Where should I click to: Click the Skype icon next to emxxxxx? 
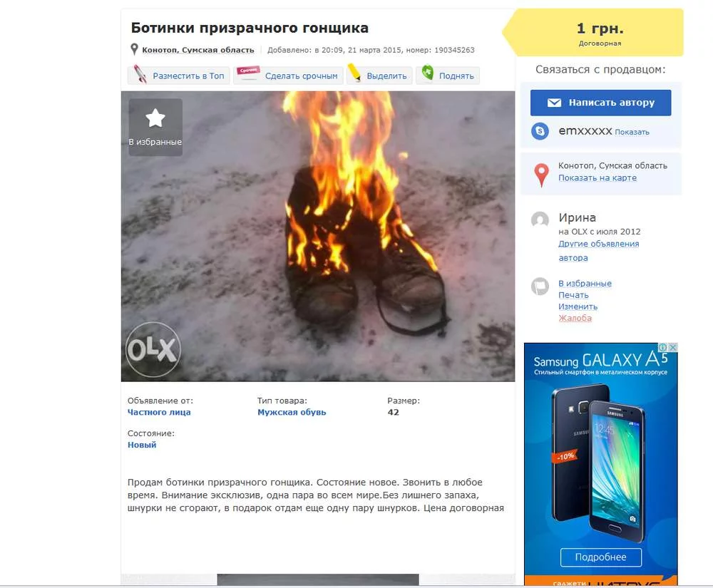pos(540,131)
